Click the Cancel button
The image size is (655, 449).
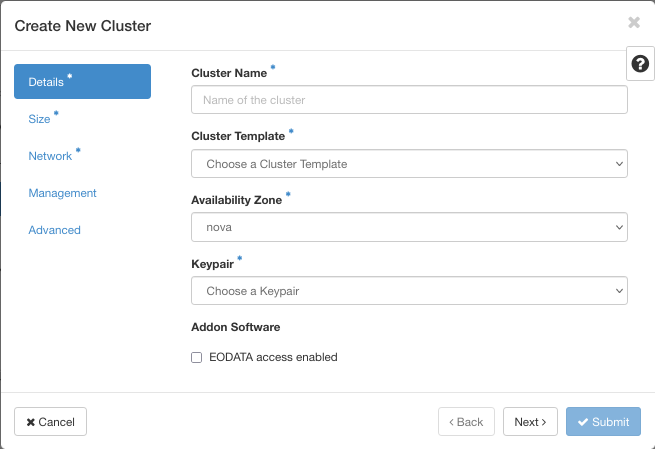(x=51, y=422)
